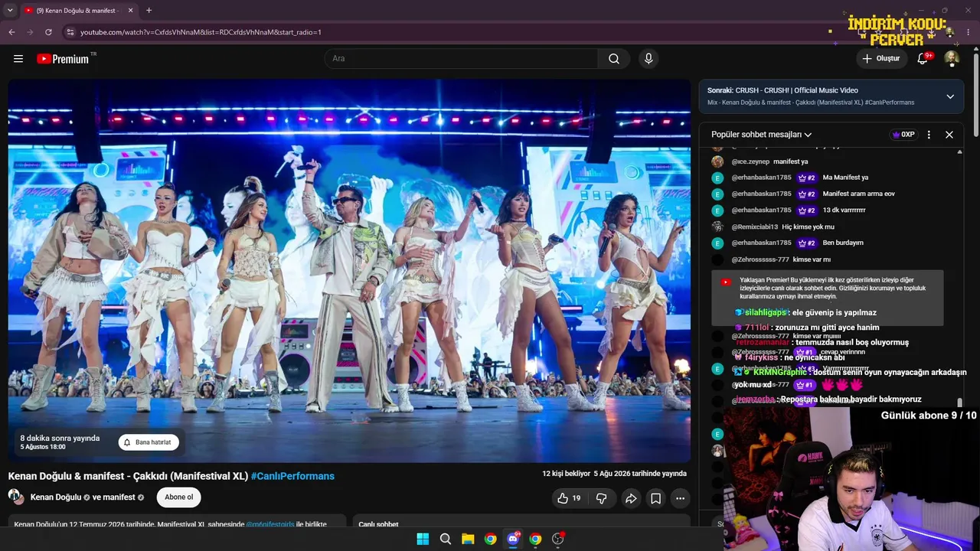This screenshot has height=551, width=980.
Task: Click the Oluştur create button
Action: [x=880, y=59]
